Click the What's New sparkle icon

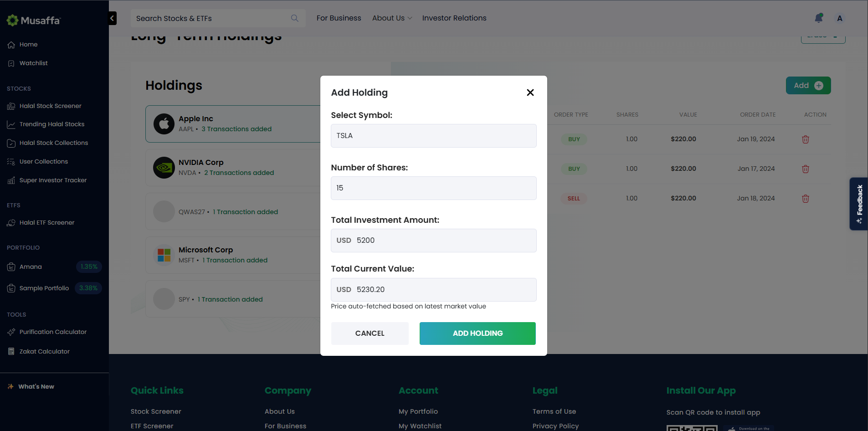point(10,387)
